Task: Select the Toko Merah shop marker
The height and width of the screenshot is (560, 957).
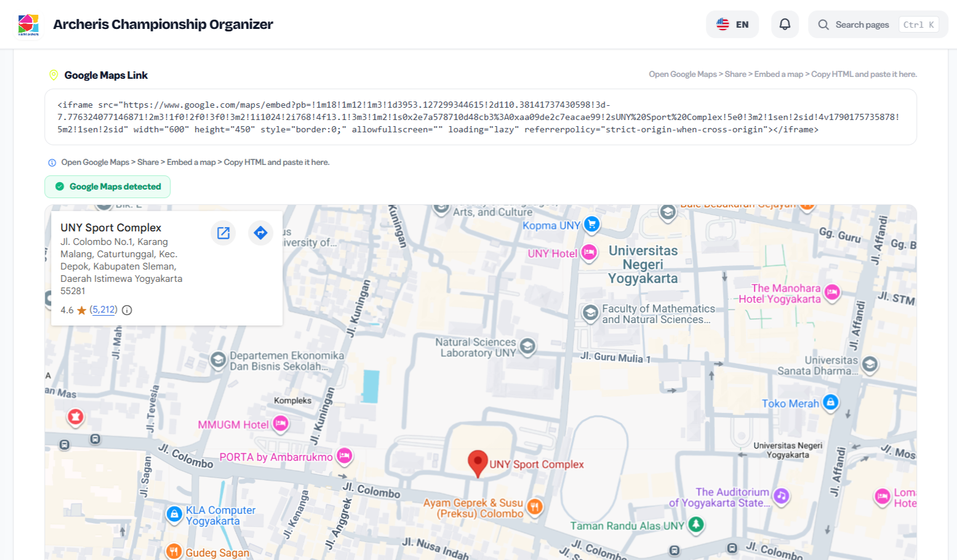Action: (830, 402)
